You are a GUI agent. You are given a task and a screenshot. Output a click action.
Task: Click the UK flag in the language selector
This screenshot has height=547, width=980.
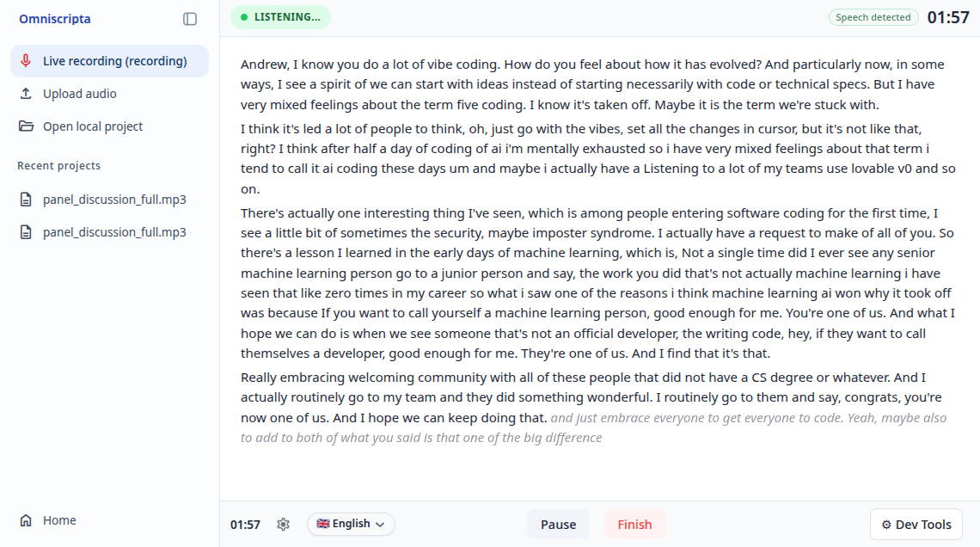tap(323, 524)
